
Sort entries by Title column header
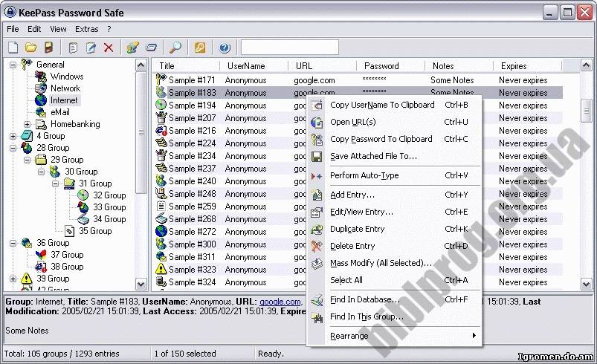(x=187, y=66)
